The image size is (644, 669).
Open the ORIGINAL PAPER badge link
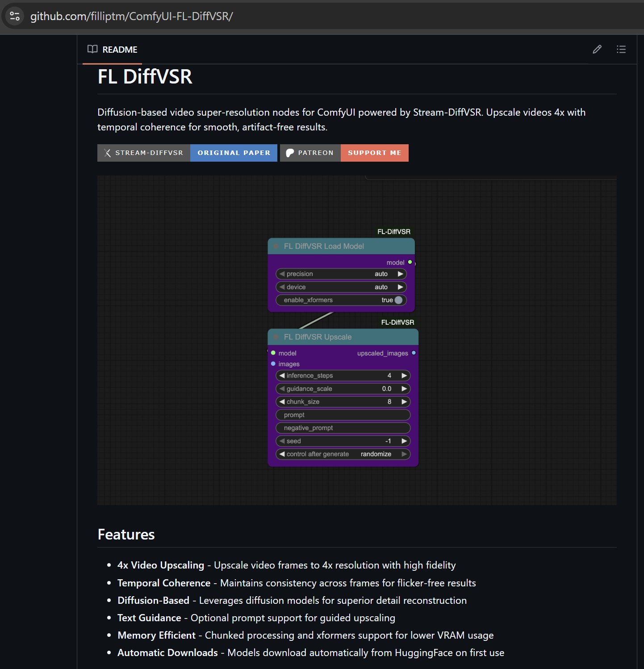coord(234,153)
